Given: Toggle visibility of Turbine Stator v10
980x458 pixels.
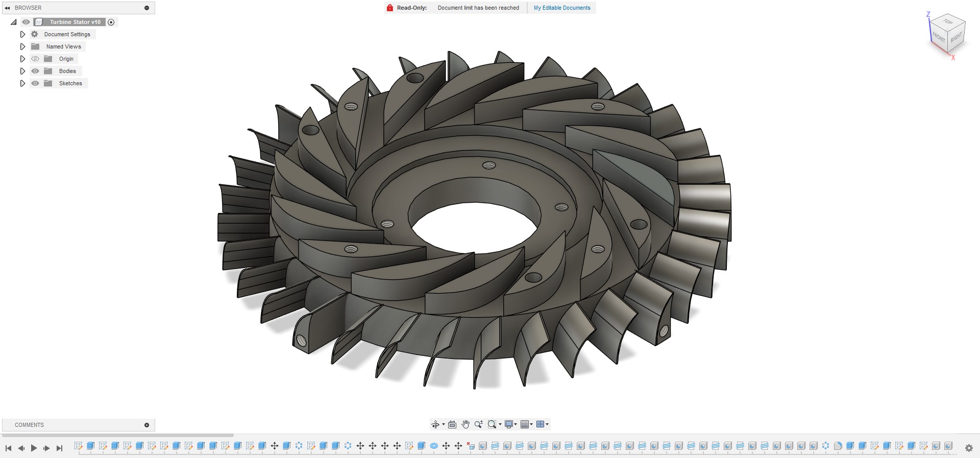Looking at the screenshot, I should click(26, 22).
